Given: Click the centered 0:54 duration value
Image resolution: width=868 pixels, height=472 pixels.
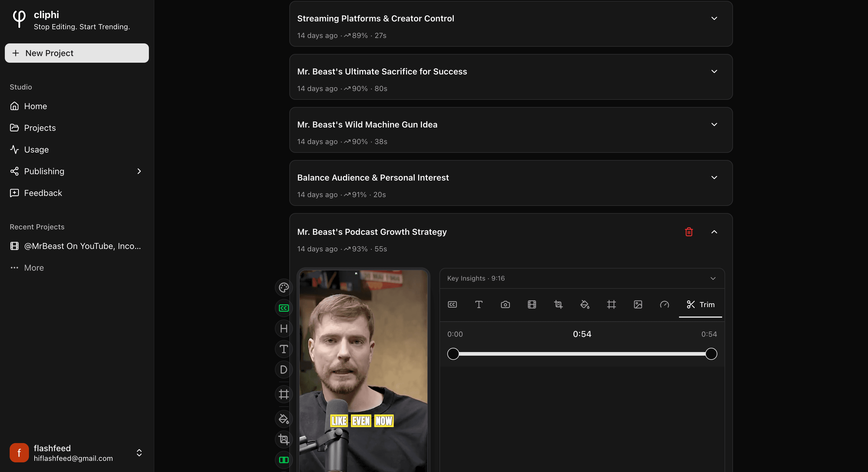Looking at the screenshot, I should pyautogui.click(x=582, y=334).
